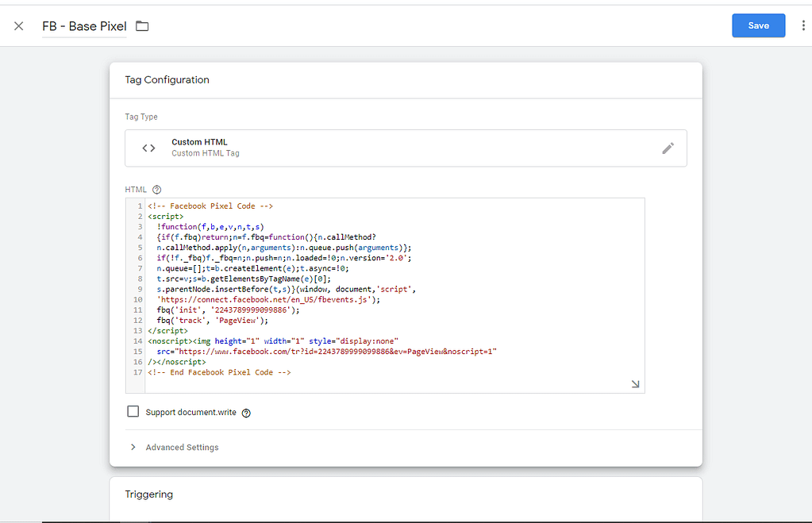This screenshot has height=523, width=812.
Task: Click help icon beside Support document.write
Action: pos(247,413)
